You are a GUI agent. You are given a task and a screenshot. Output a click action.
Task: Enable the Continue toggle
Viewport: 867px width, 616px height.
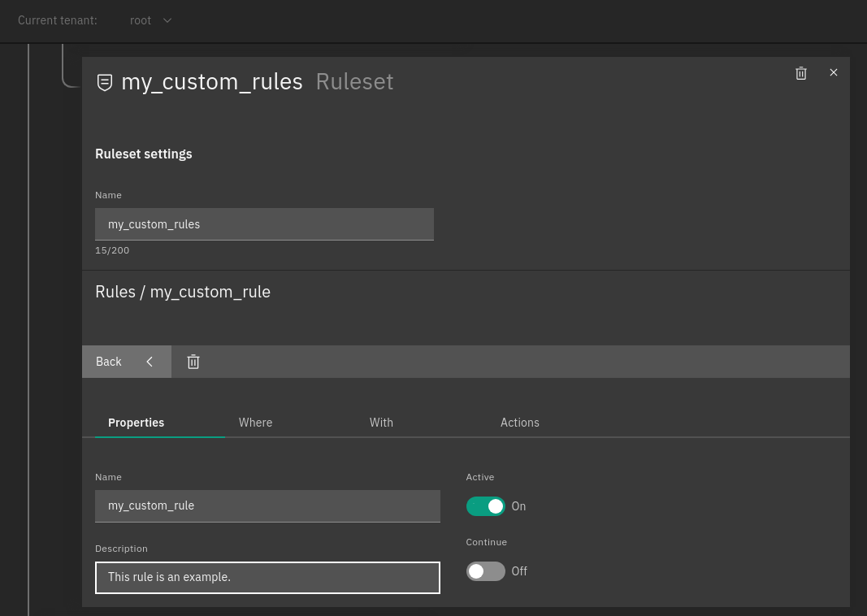[x=485, y=570]
